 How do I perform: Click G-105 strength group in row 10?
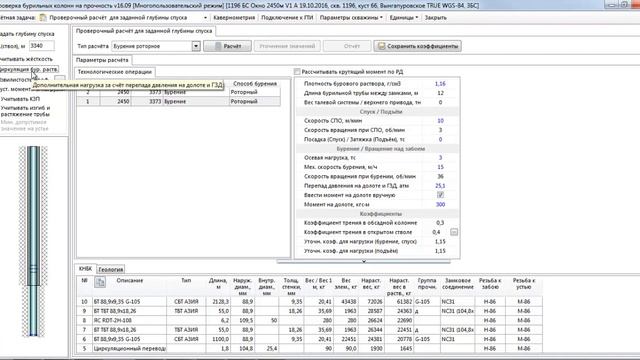pos(427,302)
